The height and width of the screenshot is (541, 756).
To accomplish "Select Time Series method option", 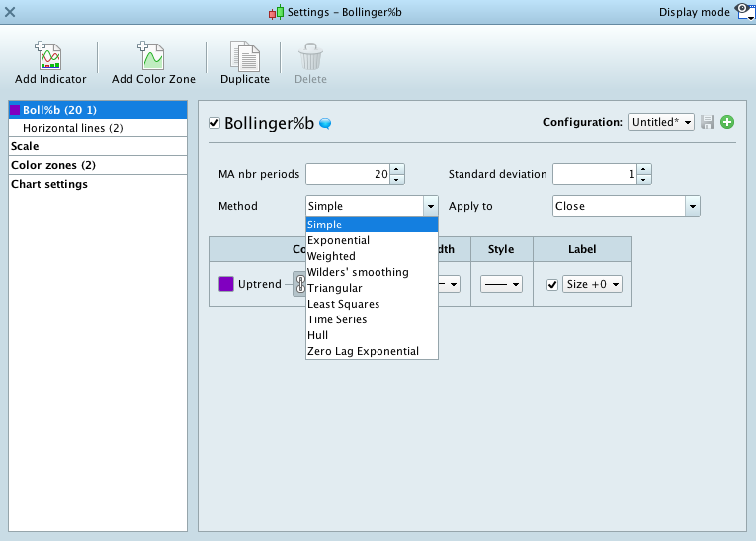I will pos(372,319).
